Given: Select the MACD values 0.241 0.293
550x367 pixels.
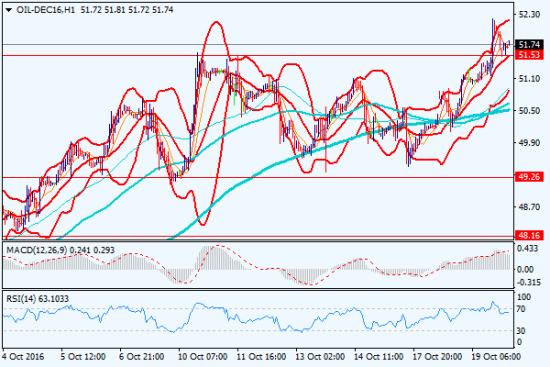Looking at the screenshot, I should pos(92,250).
